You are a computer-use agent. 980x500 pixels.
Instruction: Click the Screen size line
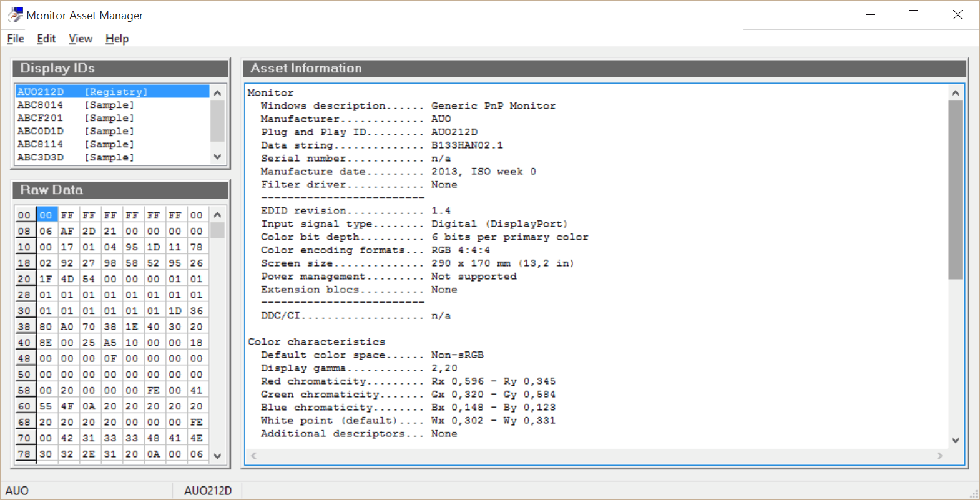point(418,263)
